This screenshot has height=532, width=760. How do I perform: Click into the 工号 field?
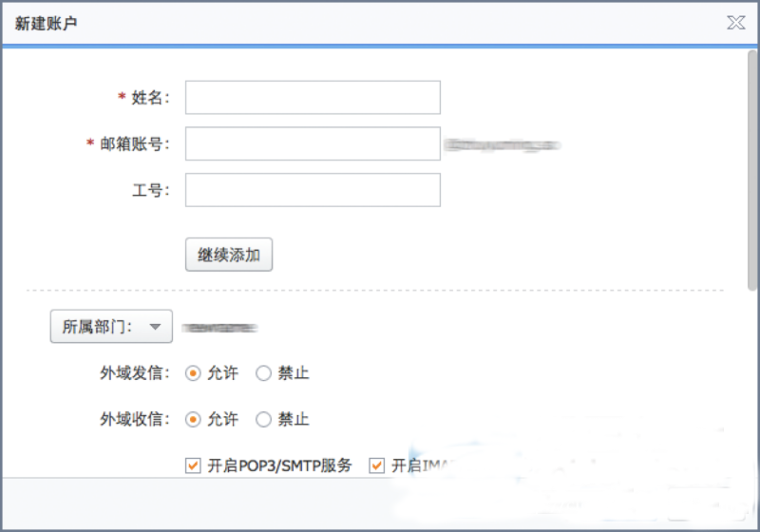(x=313, y=190)
